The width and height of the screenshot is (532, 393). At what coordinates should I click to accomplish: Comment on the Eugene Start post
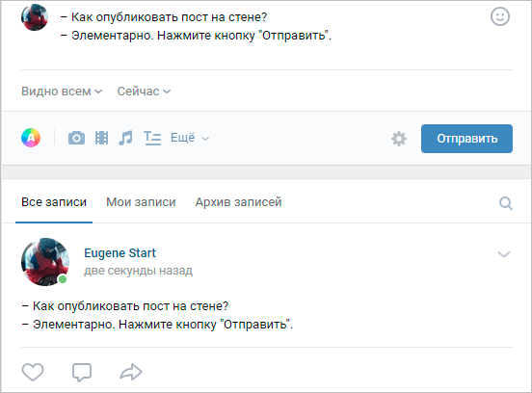click(82, 373)
